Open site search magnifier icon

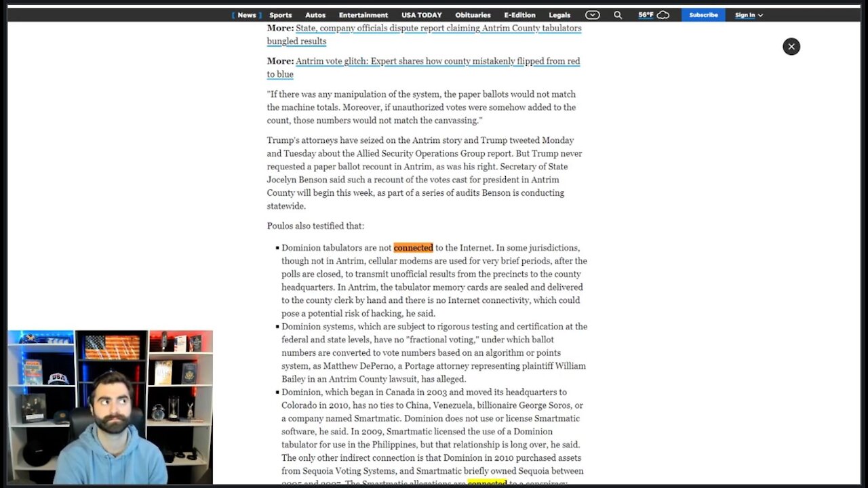click(618, 15)
